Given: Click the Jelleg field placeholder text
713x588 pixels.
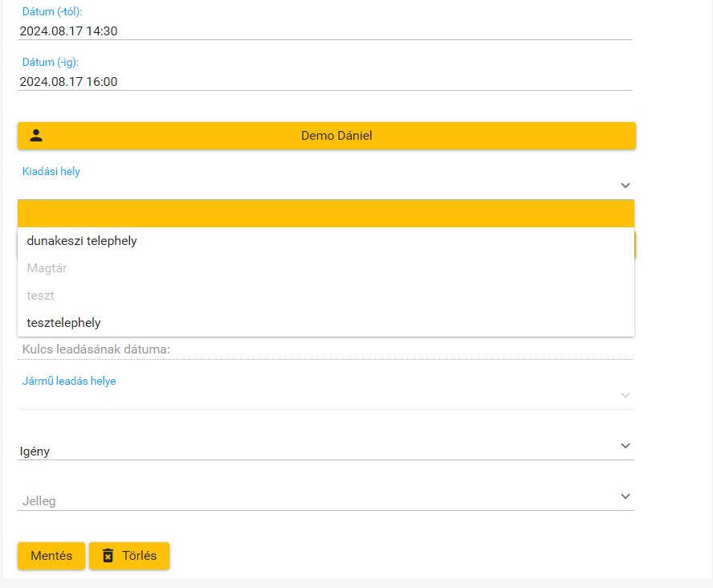Looking at the screenshot, I should [x=39, y=501].
